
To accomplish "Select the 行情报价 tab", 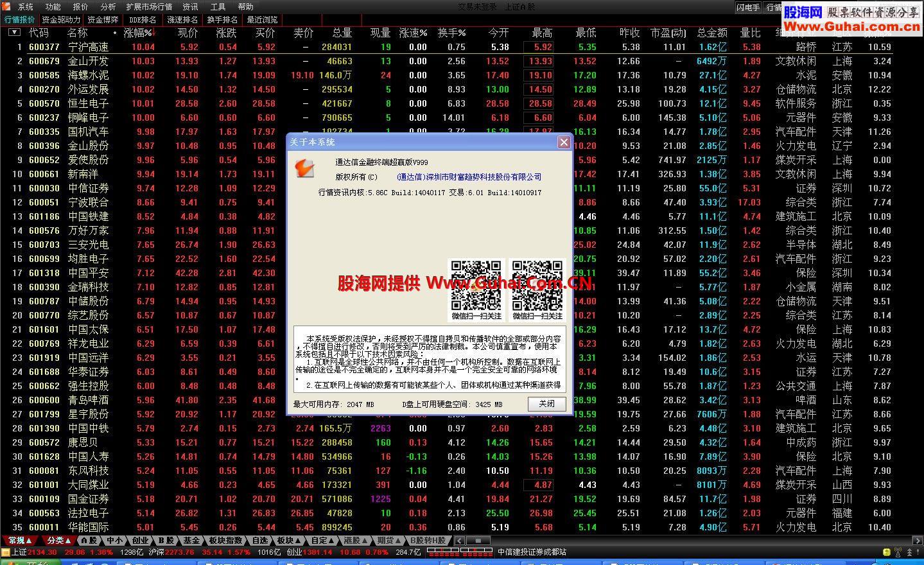I will click(x=19, y=20).
